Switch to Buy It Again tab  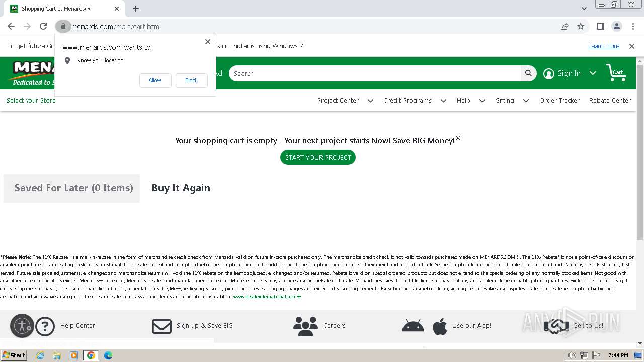click(181, 188)
